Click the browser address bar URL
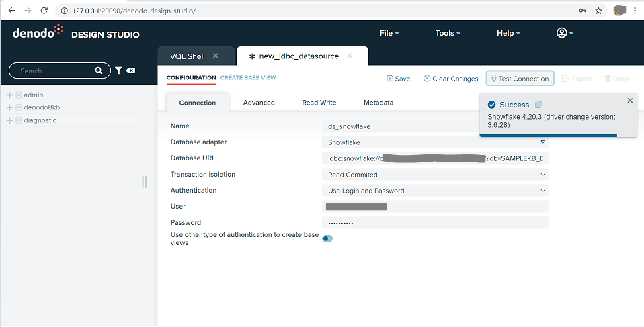The image size is (644, 327). 134,11
